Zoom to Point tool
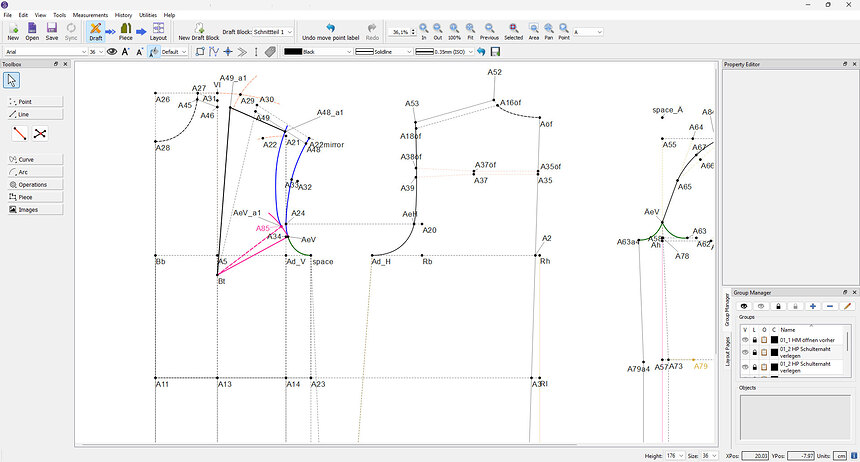 564,31
